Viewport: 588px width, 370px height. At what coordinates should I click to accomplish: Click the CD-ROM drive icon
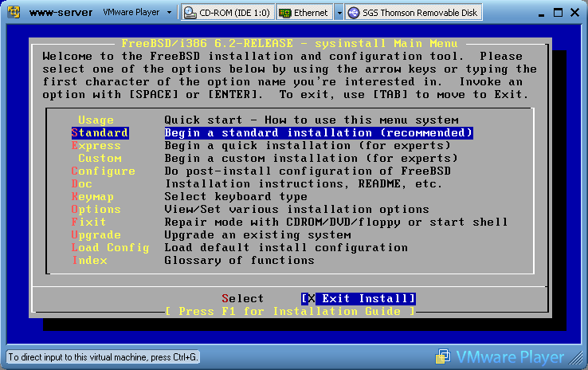(x=190, y=13)
